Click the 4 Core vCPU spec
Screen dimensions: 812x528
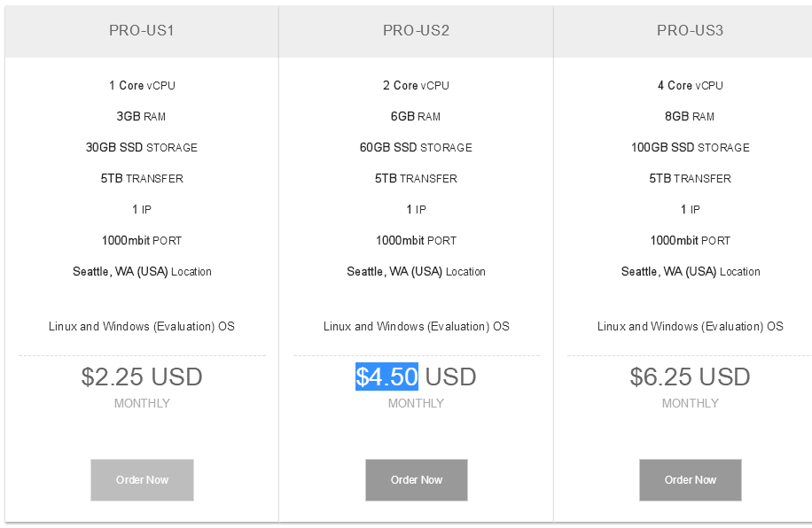pyautogui.click(x=691, y=85)
